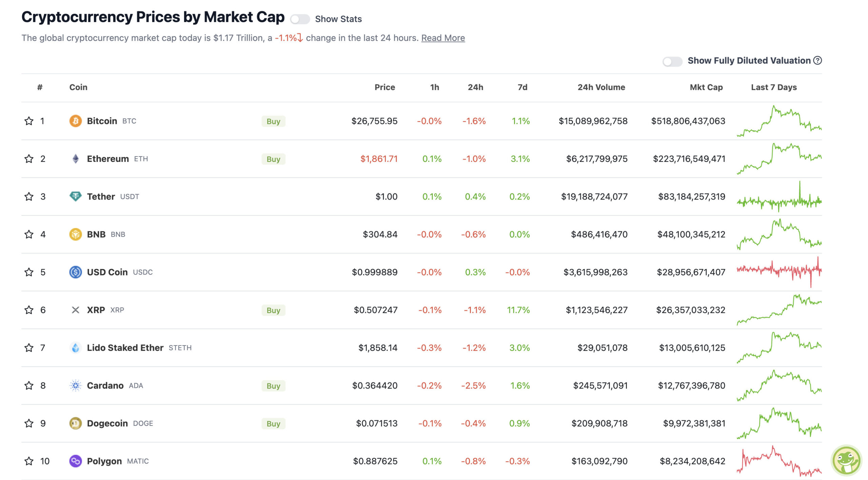Click Tether 24h volume $19,188,724,077
The width and height of the screenshot is (868, 480).
pyautogui.click(x=594, y=196)
